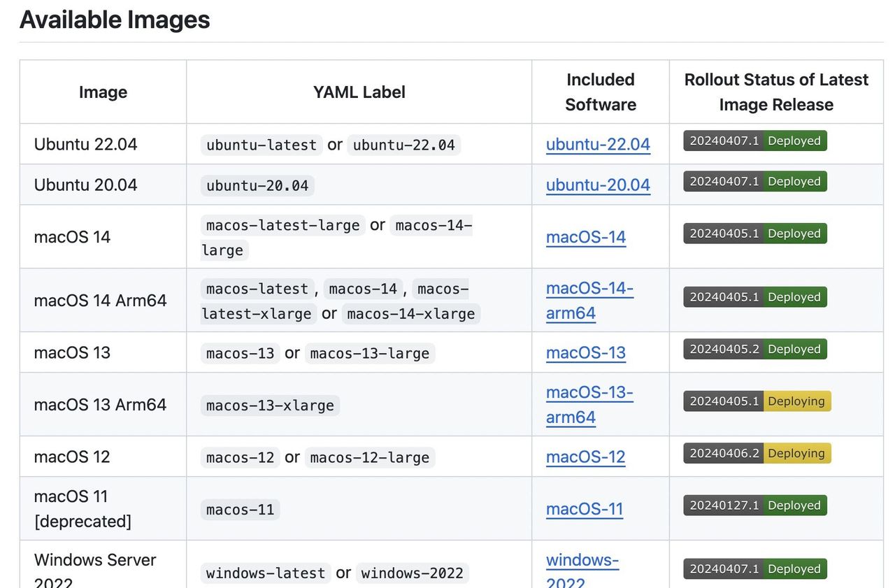The height and width of the screenshot is (588, 895).
Task: Click Ubuntu 20.04 rollout status badge
Action: (755, 181)
